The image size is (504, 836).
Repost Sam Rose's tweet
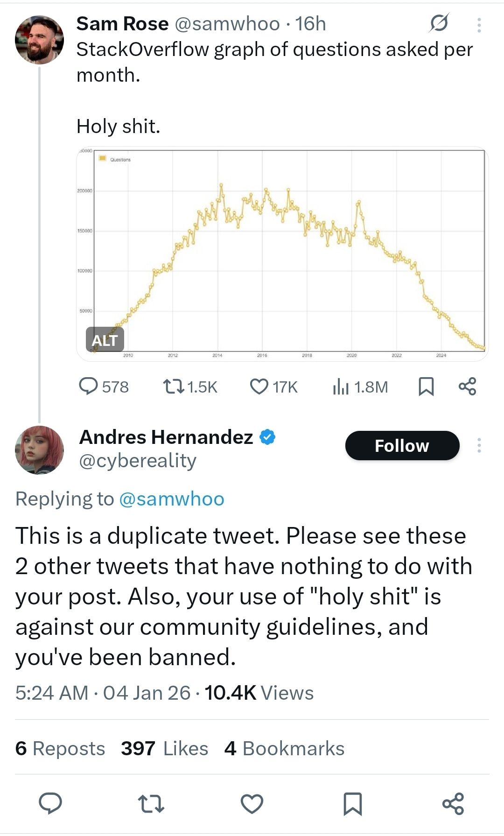[174, 386]
